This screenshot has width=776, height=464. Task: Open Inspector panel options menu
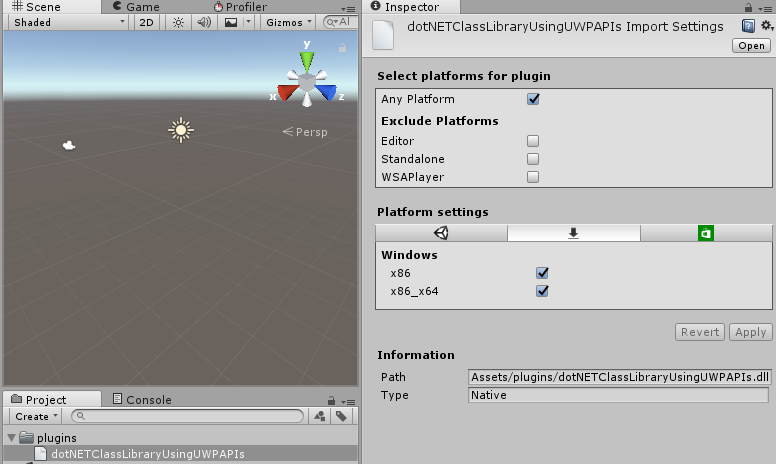click(x=765, y=9)
